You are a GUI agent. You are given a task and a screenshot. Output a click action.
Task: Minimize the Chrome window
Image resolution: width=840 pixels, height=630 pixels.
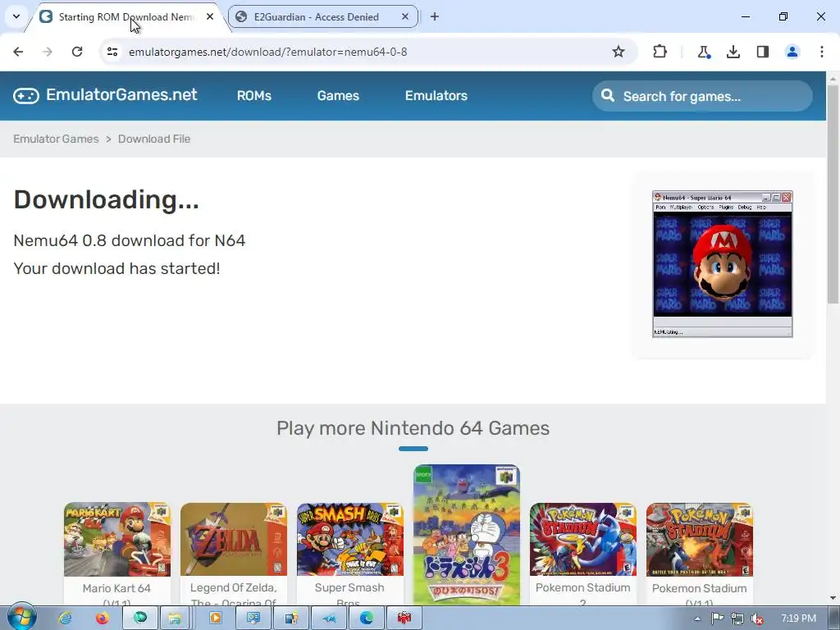745,16
